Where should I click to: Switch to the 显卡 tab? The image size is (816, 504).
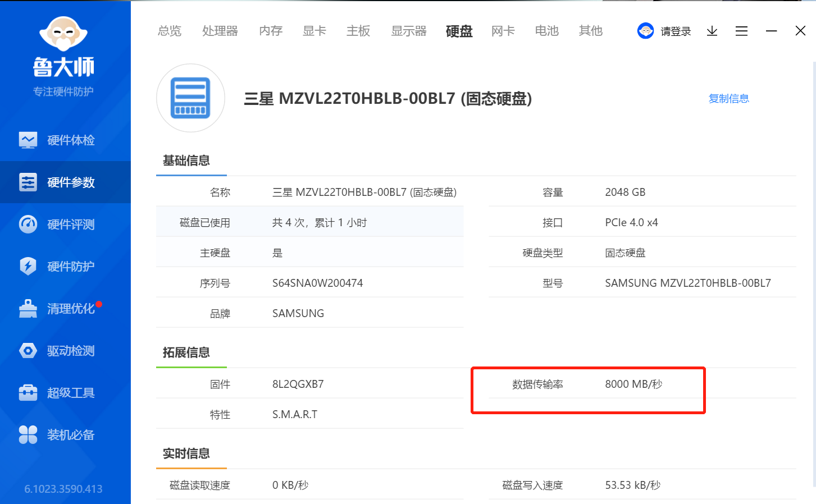pos(314,31)
